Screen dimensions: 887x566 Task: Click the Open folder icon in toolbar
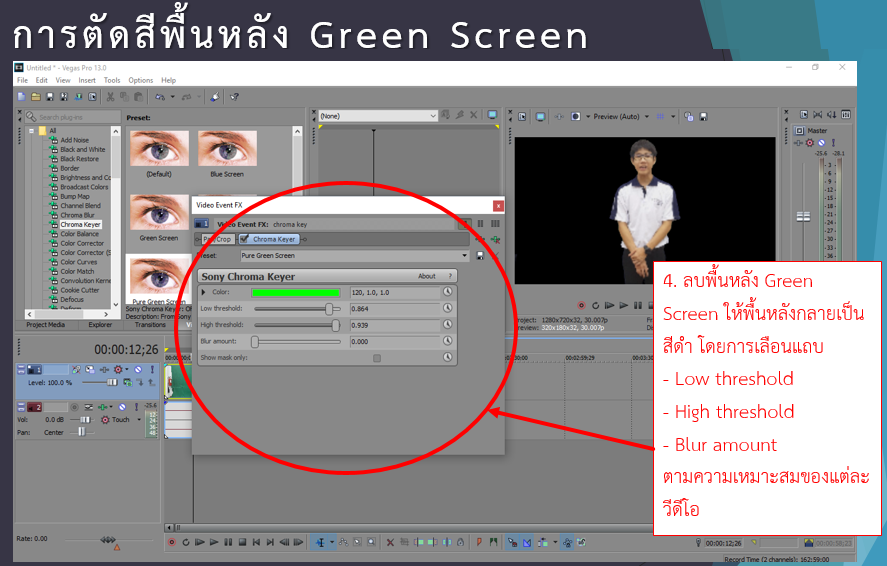35,97
